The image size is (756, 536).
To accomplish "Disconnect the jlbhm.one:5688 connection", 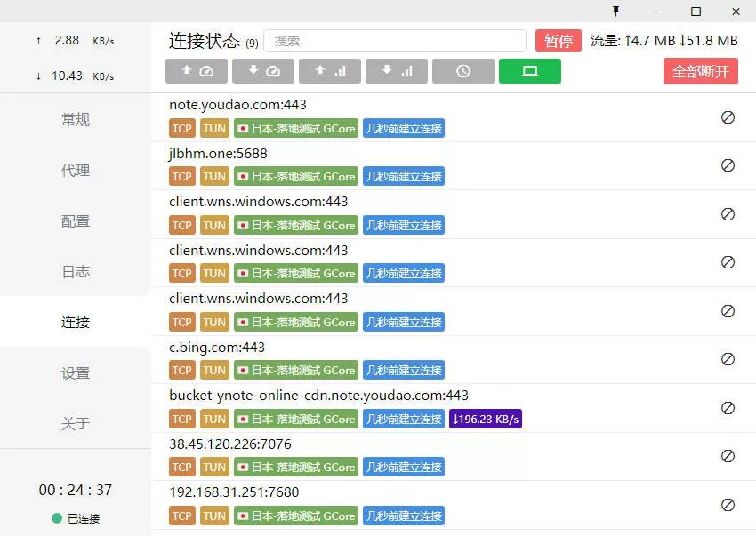I will [728, 165].
